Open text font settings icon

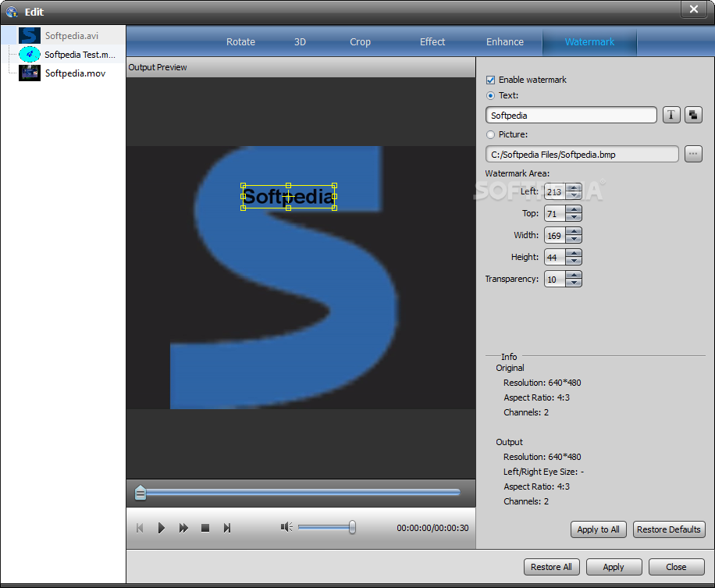(x=671, y=115)
